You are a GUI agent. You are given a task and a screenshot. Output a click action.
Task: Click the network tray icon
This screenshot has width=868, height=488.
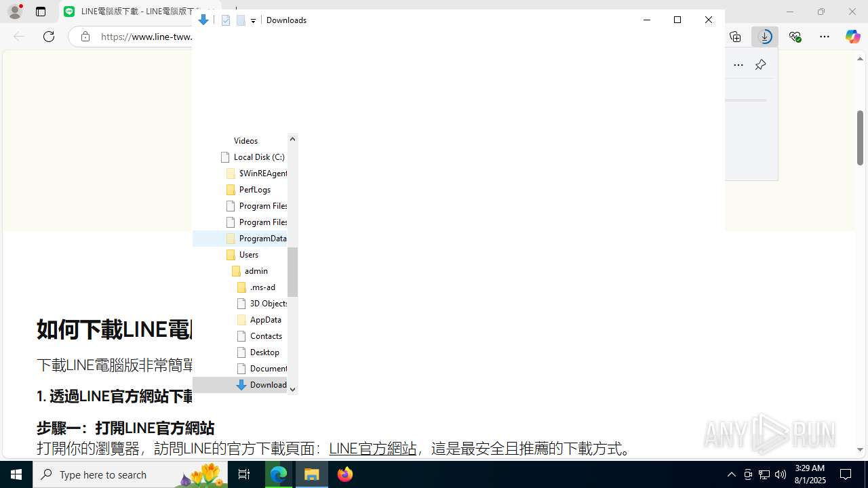point(764,474)
